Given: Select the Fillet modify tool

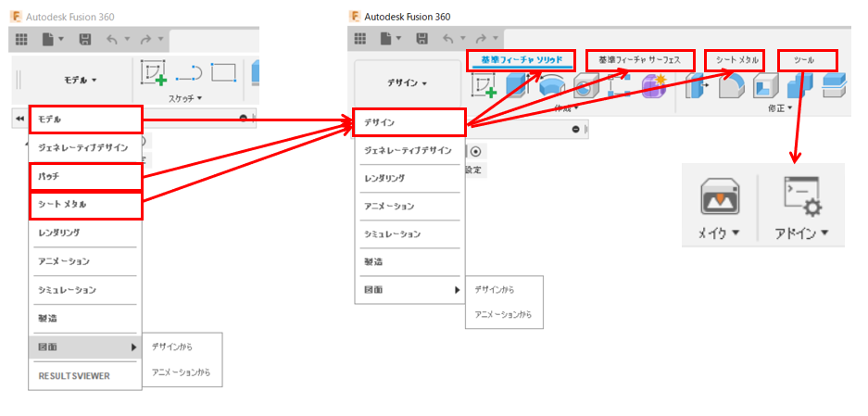Looking at the screenshot, I should tap(731, 86).
